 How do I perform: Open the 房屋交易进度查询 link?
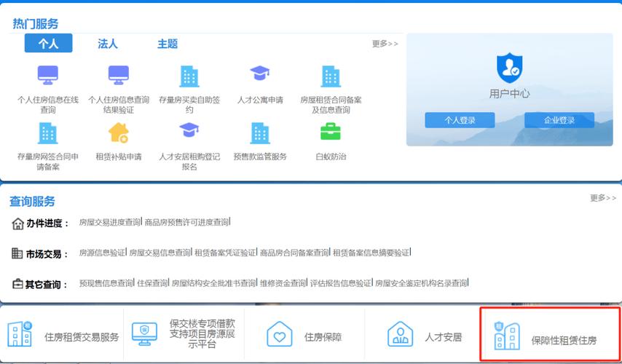click(x=109, y=222)
